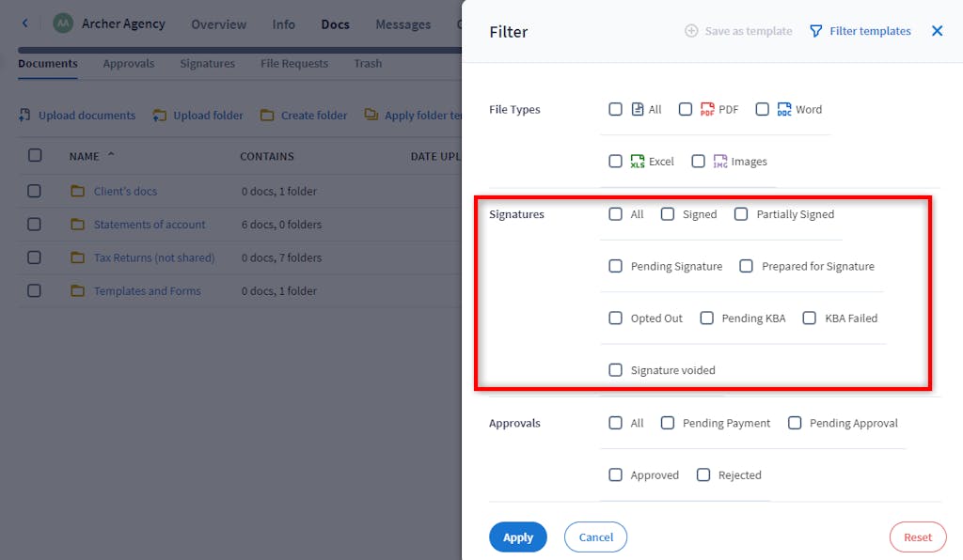Click the Apply button
Screen dimensions: 963x560
[x=518, y=537]
